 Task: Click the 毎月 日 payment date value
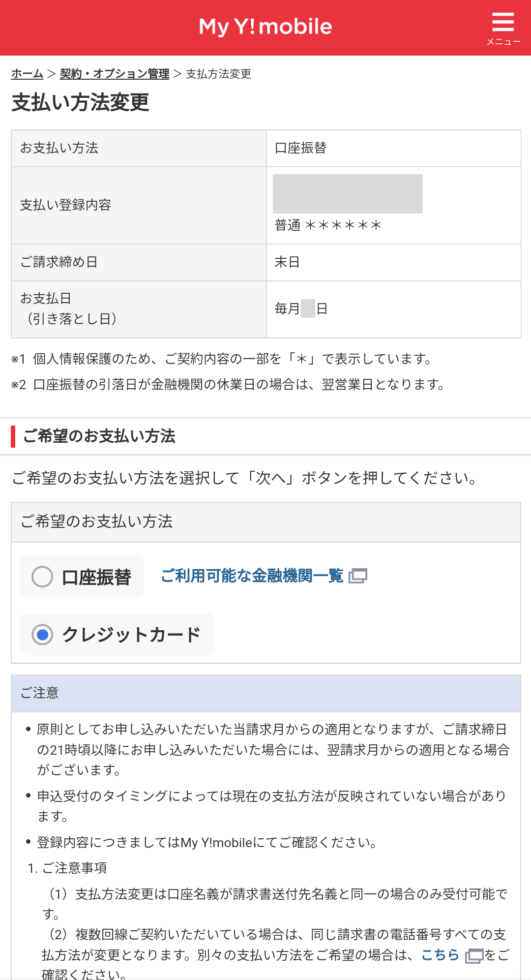(x=301, y=309)
